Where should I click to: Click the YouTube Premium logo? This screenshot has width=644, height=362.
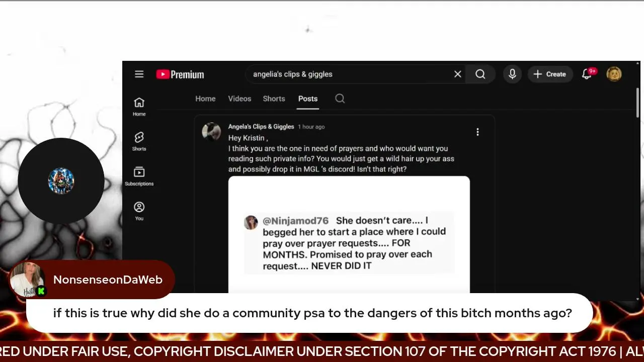180,74
